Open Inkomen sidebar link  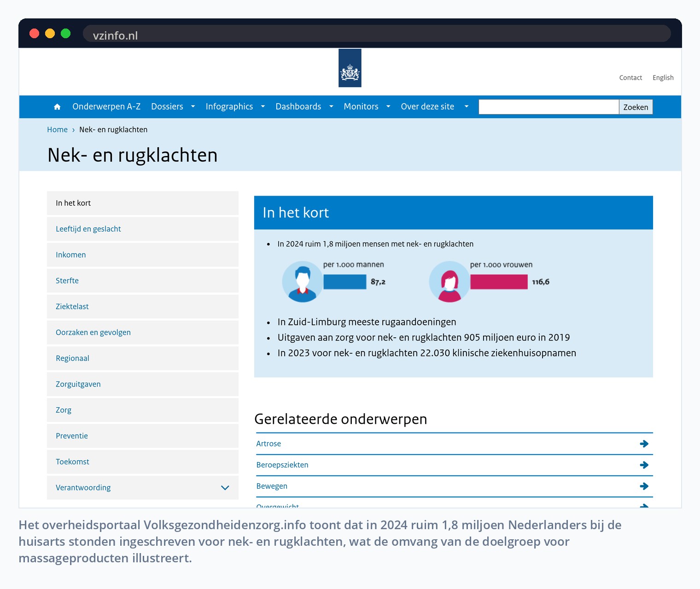point(143,254)
